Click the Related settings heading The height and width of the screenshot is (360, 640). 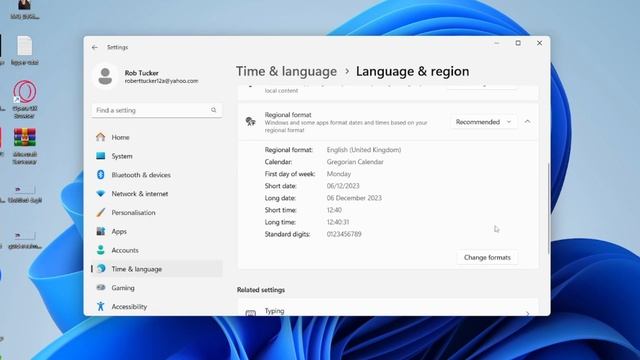(261, 290)
